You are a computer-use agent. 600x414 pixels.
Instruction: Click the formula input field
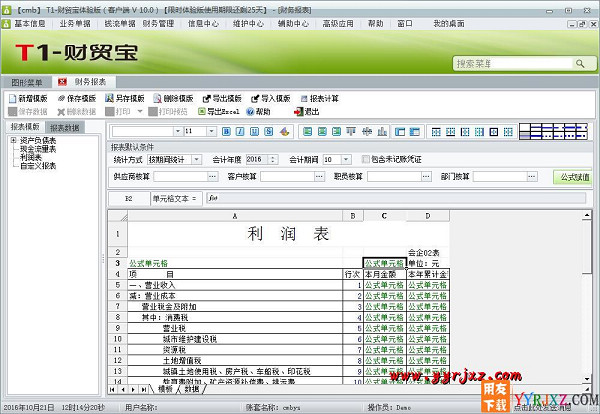pos(396,198)
